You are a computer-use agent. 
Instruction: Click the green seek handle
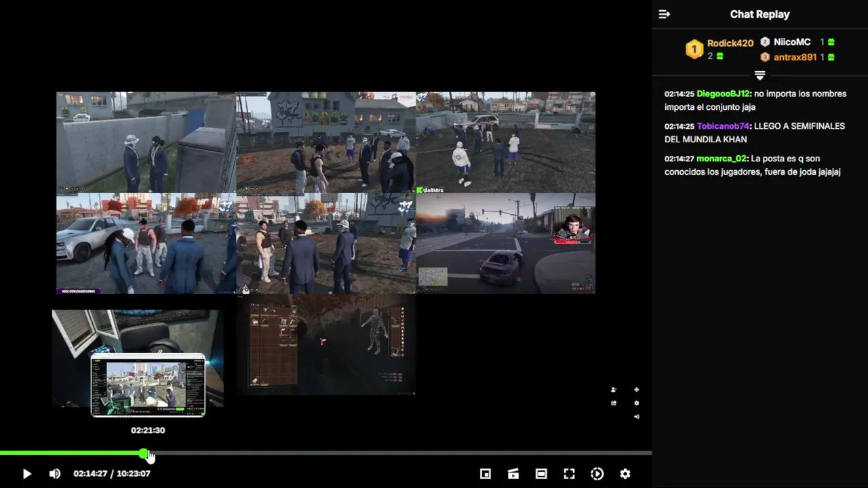click(x=144, y=453)
